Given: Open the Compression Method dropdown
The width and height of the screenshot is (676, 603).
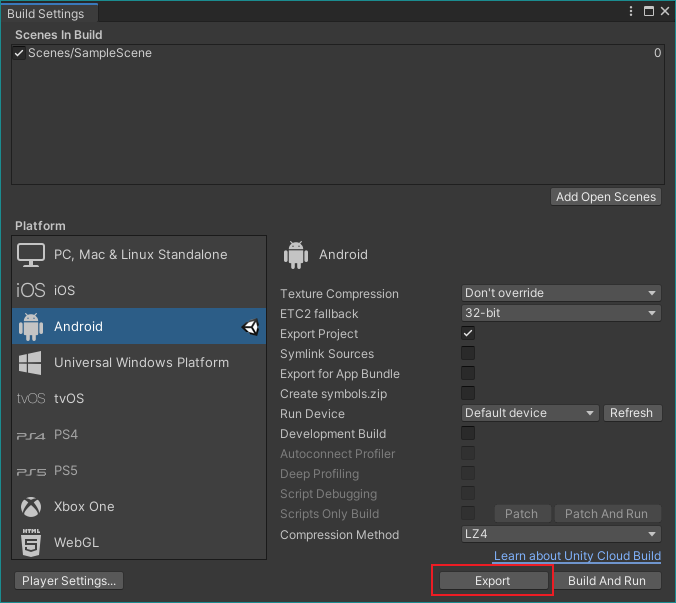Looking at the screenshot, I should pos(561,534).
